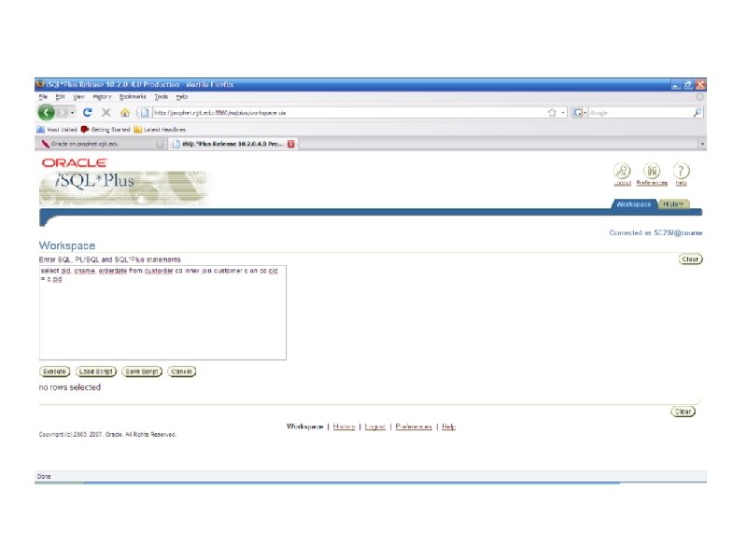Click the magnifier search icon
This screenshot has height=560, width=747.
697,112
